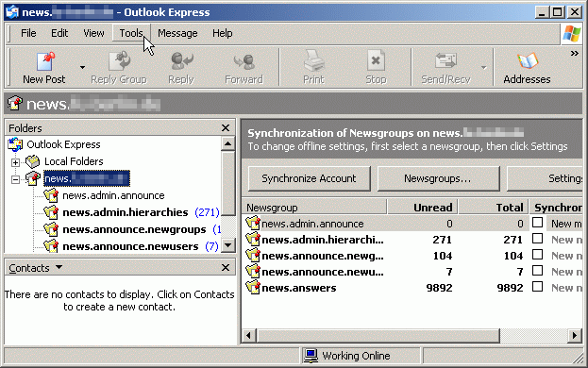Check the sync box for news.admin.hierarchi... row

pos(538,239)
